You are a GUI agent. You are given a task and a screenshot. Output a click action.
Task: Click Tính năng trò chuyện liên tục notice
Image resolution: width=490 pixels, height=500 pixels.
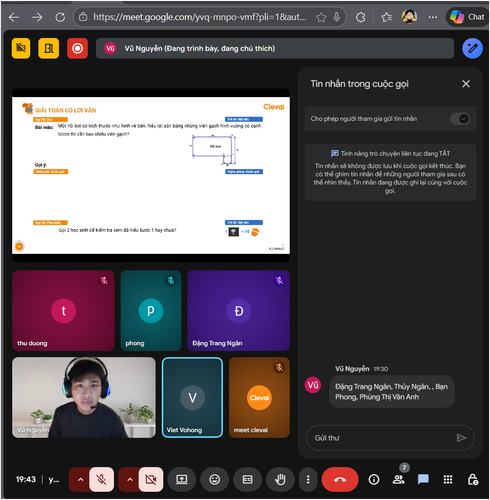[x=390, y=172]
